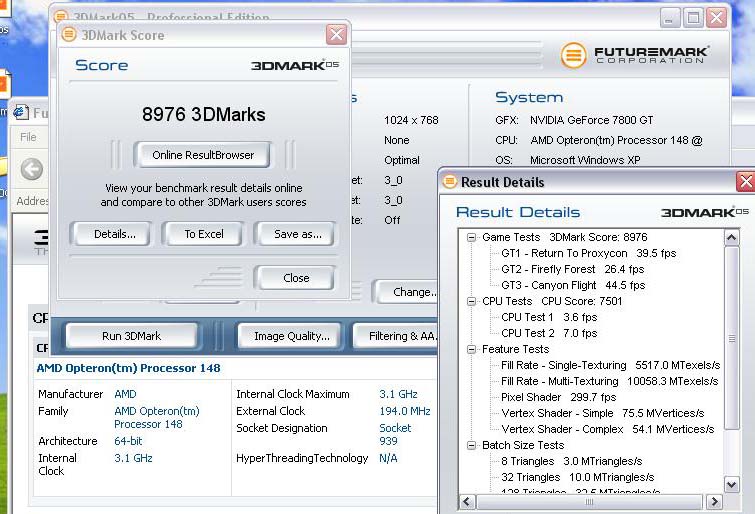Click Save as... in 3DMark Score dialog
The image size is (755, 514).
(x=298, y=234)
